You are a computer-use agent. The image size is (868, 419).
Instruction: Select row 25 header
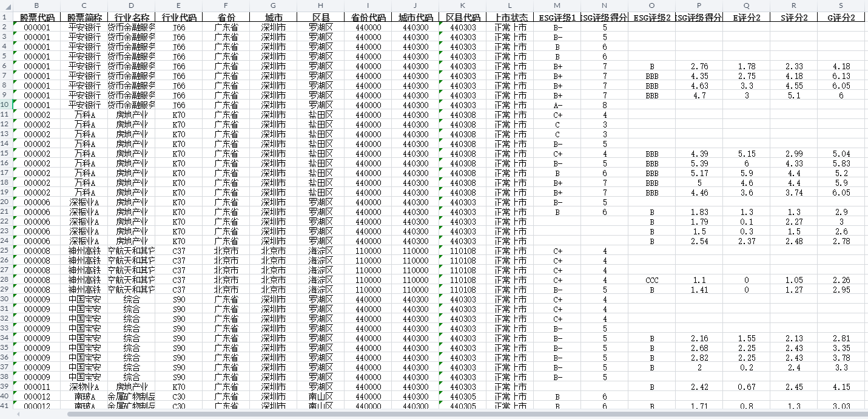pos(6,251)
